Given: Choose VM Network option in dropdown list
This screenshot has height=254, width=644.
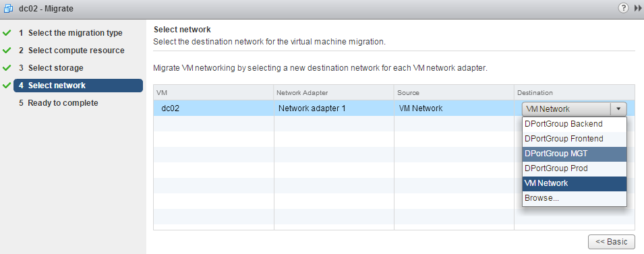Looking at the screenshot, I should tap(574, 183).
